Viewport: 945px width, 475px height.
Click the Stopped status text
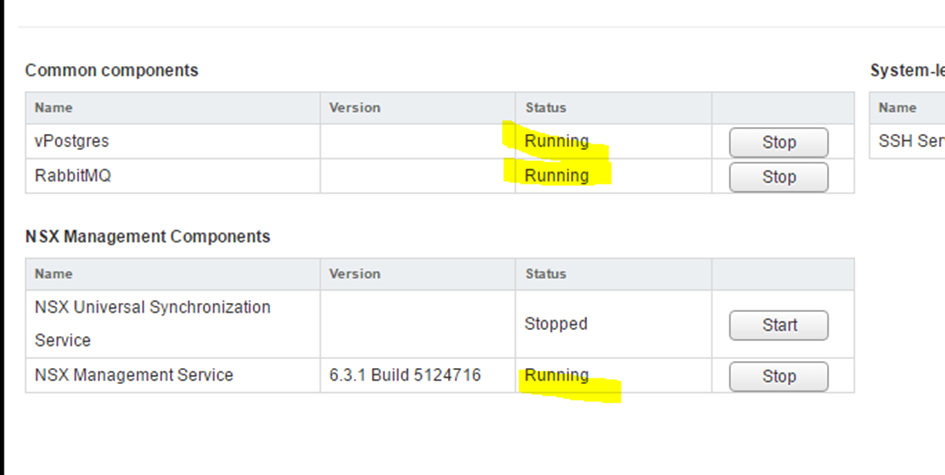coord(556,324)
